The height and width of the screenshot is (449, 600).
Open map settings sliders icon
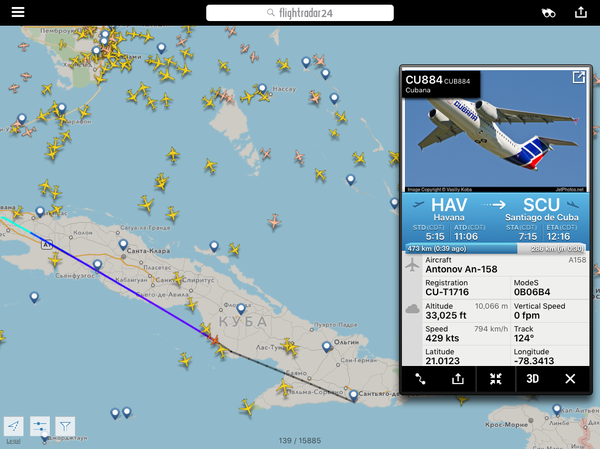click(40, 426)
